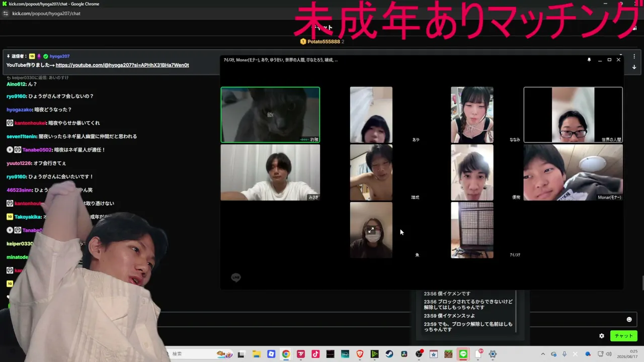
Task: Select the cat video tile in call
Action: (x=270, y=115)
